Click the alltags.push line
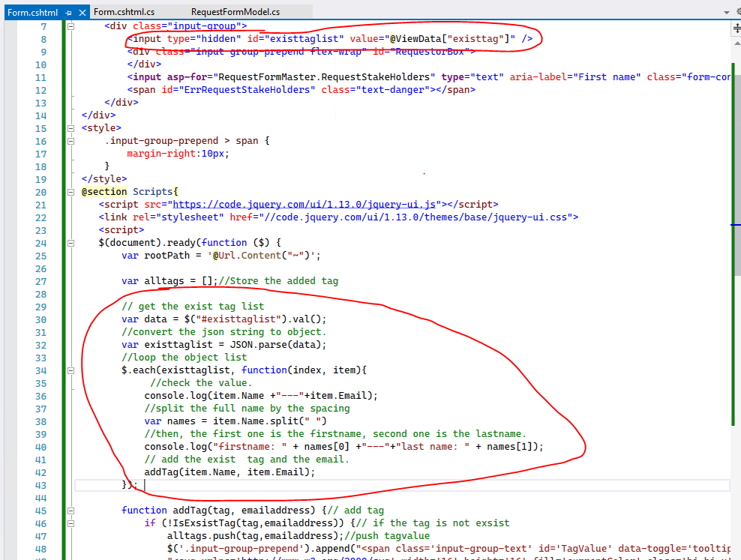 click(x=298, y=536)
